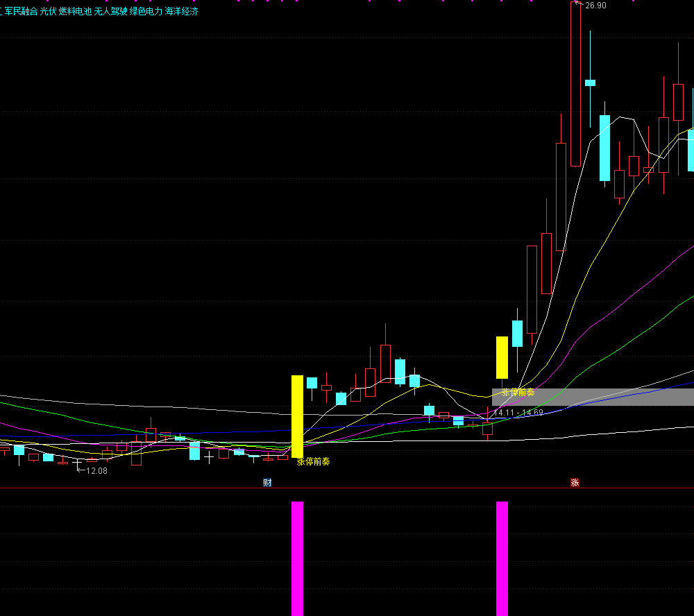The image size is (694, 616).
Task: Select the small cyan candle below 26.90
Action: click(x=590, y=83)
